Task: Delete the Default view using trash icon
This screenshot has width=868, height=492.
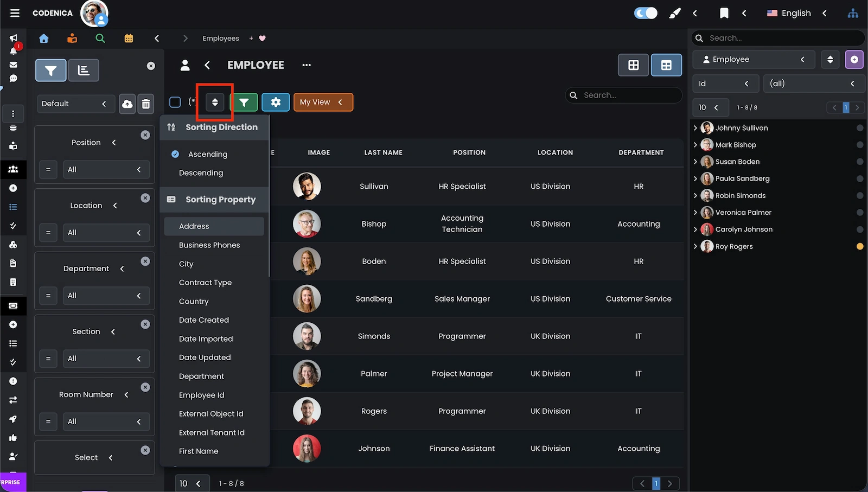Action: [x=145, y=104]
